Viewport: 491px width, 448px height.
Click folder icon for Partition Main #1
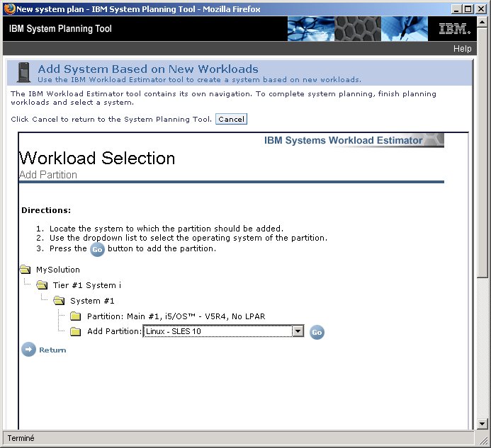[76, 316]
